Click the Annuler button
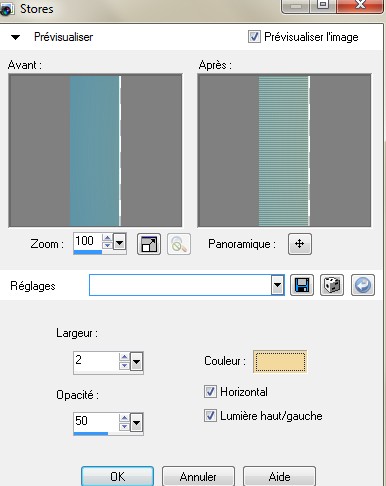This screenshot has height=486, width=386. (198, 477)
